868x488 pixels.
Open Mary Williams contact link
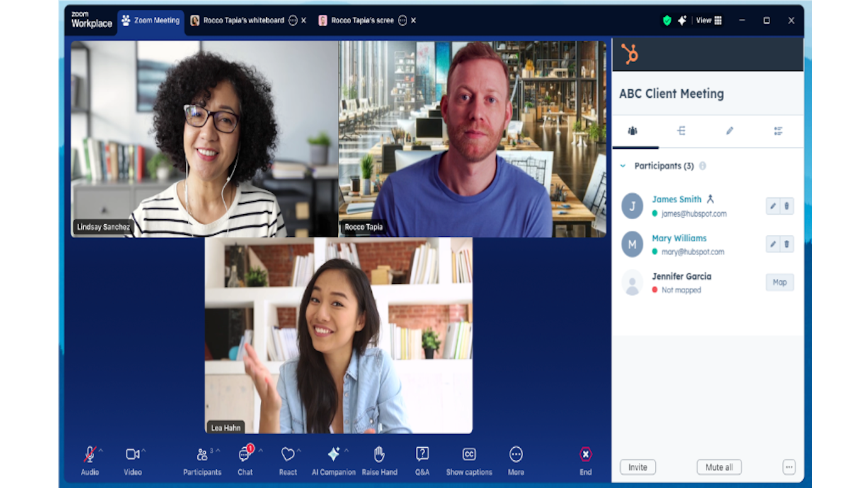[x=679, y=238]
